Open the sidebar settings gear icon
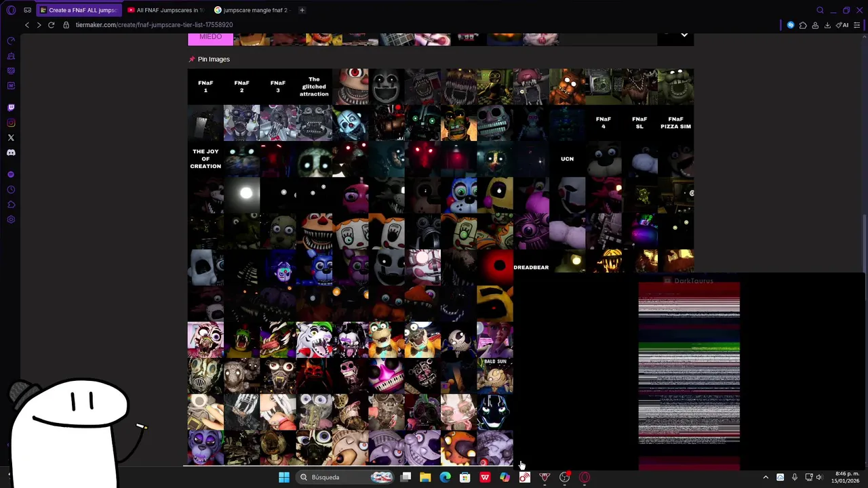The width and height of the screenshot is (868, 488). coord(11,220)
